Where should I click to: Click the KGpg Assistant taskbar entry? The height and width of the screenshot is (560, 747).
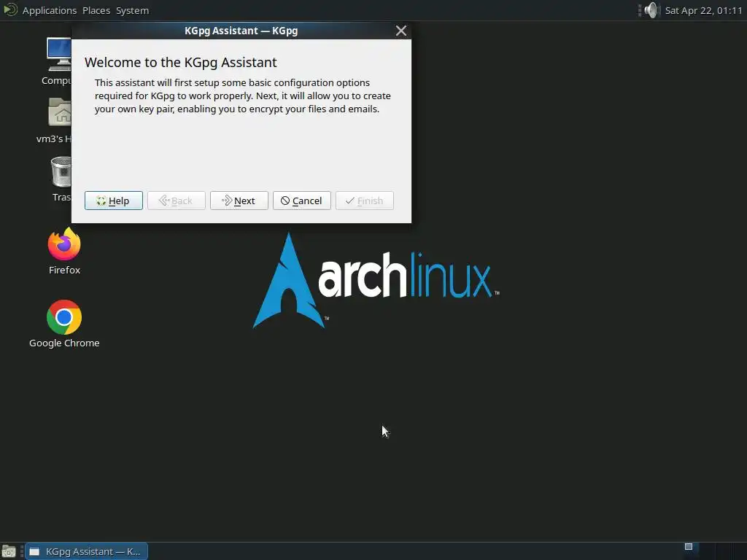point(87,551)
